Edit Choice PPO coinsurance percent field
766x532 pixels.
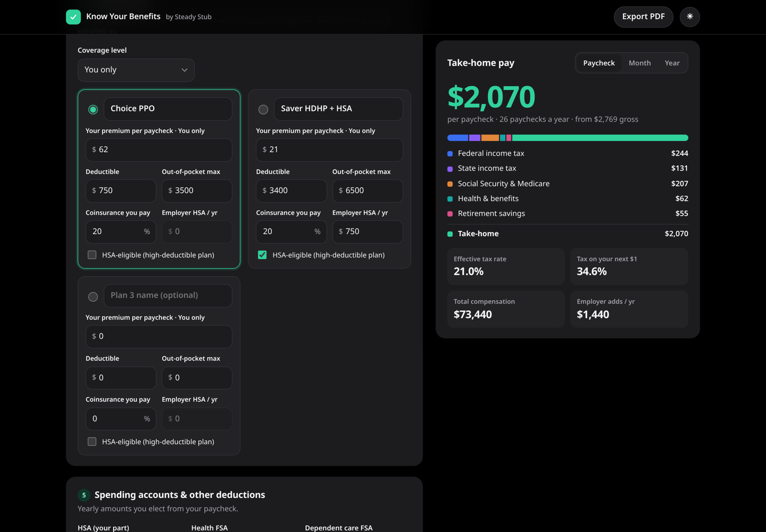pyautogui.click(x=121, y=232)
